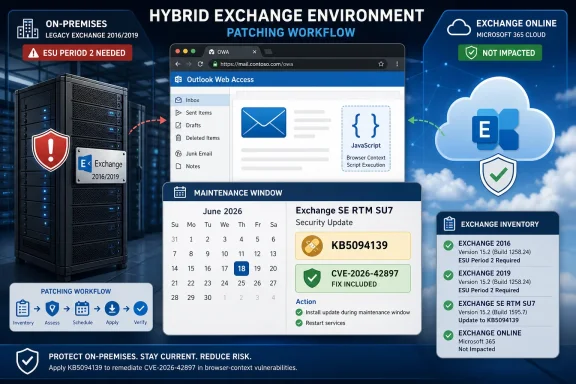Click the red alert shield on server
Image resolution: width=576 pixels, height=384 pixels.
click(x=51, y=150)
